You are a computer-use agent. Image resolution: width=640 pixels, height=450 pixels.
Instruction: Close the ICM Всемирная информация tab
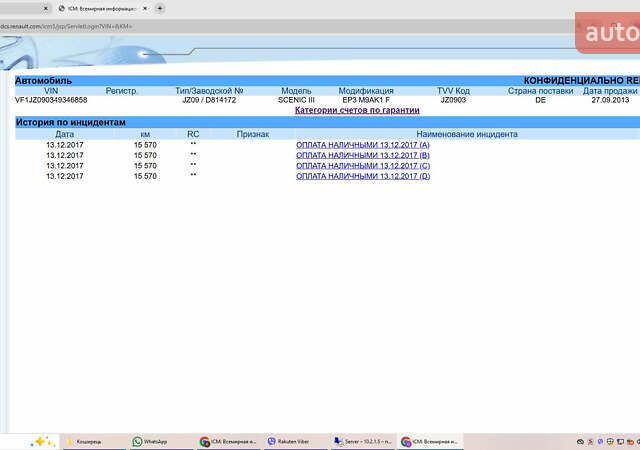point(146,8)
